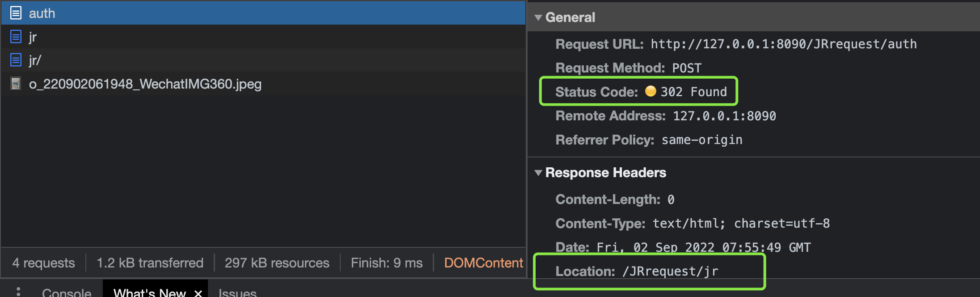Select the jr/ request entry
Screen dimensions: 980x297
pyautogui.click(x=35, y=60)
